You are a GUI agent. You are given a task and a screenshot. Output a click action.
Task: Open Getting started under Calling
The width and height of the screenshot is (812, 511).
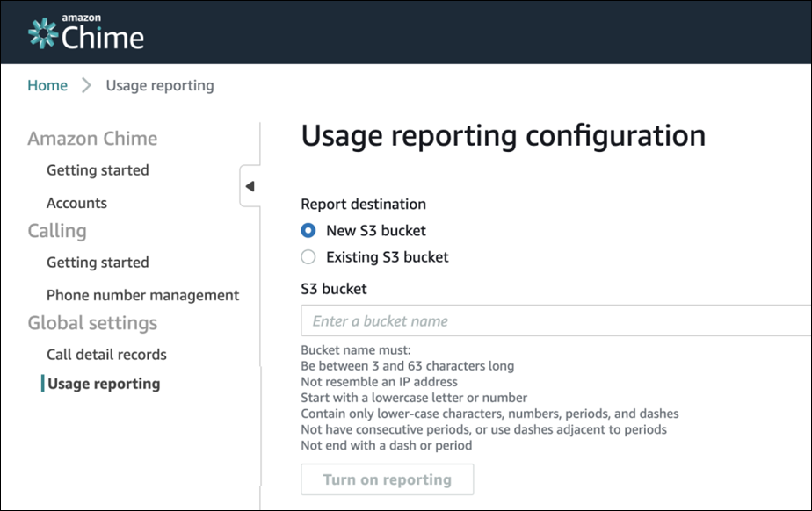coord(98,262)
